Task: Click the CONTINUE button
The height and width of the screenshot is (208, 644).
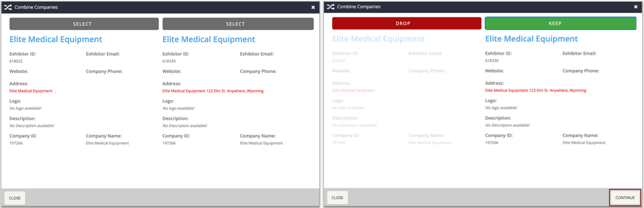Action: tap(625, 197)
